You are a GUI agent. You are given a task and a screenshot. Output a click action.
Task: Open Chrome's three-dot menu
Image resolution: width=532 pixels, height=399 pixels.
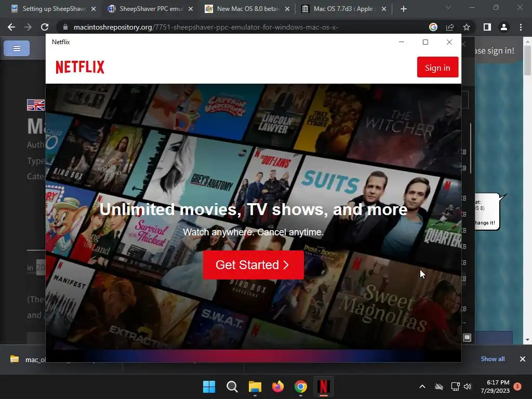point(521,27)
